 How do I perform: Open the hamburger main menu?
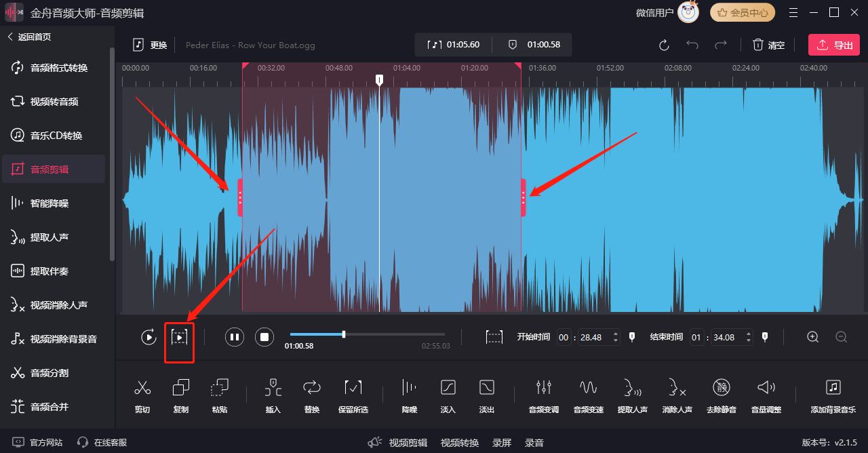click(x=793, y=12)
